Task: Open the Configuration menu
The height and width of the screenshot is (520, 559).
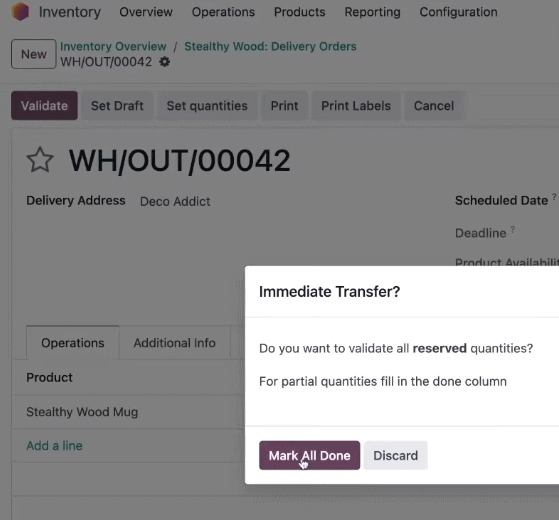Action: pyautogui.click(x=458, y=12)
